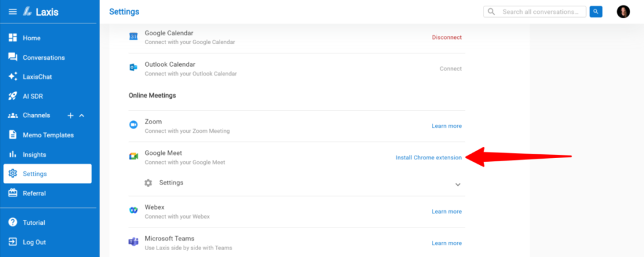The width and height of the screenshot is (644, 257).
Task: Click the Webex icon
Action: coord(133,211)
